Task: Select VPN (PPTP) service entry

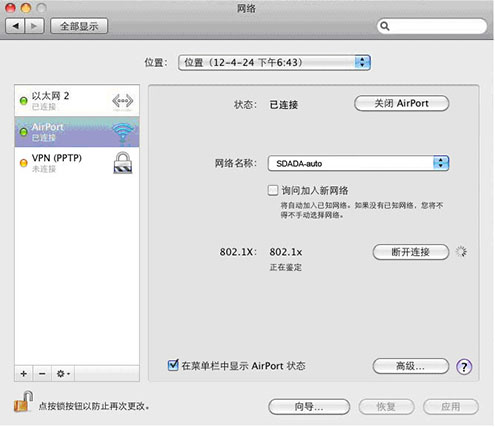Action: coord(77,163)
